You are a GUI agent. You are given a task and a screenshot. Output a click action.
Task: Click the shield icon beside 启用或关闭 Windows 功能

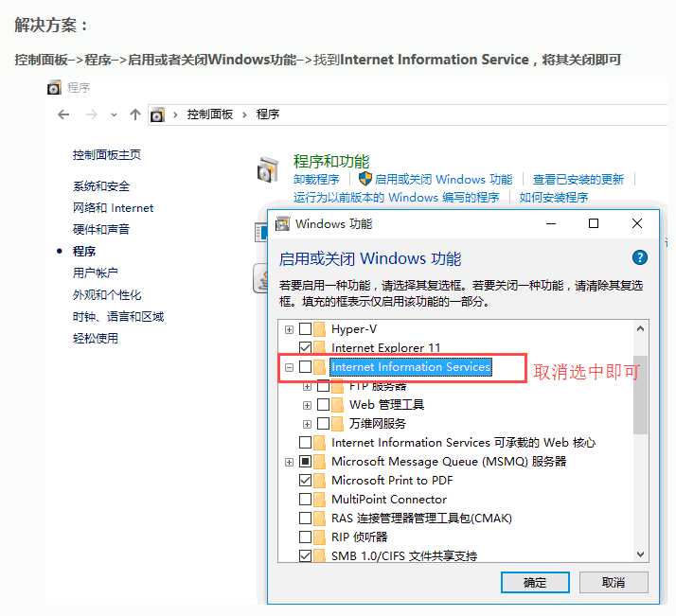tap(365, 178)
